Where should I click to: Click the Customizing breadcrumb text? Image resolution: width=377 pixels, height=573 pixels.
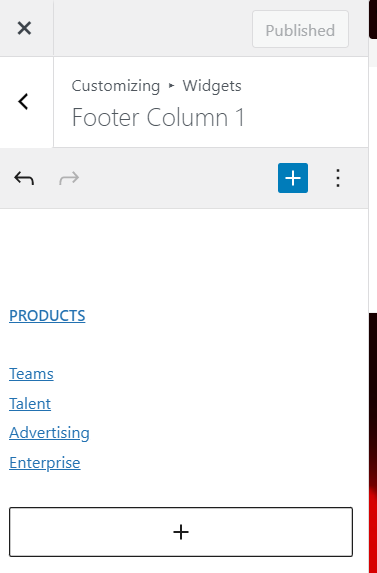click(x=116, y=86)
